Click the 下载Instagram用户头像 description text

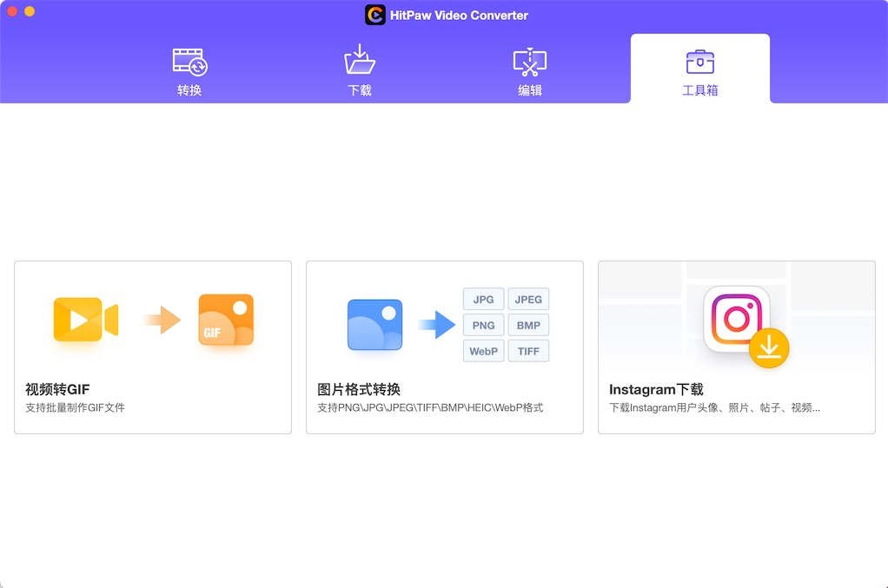point(715,407)
